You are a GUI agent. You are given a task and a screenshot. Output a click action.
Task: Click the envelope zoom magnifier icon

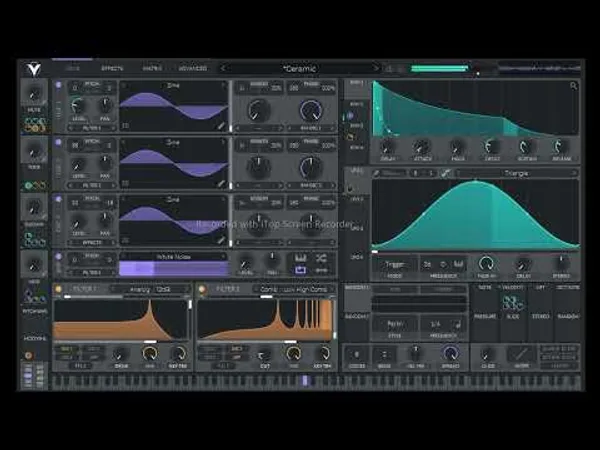pyautogui.click(x=573, y=86)
